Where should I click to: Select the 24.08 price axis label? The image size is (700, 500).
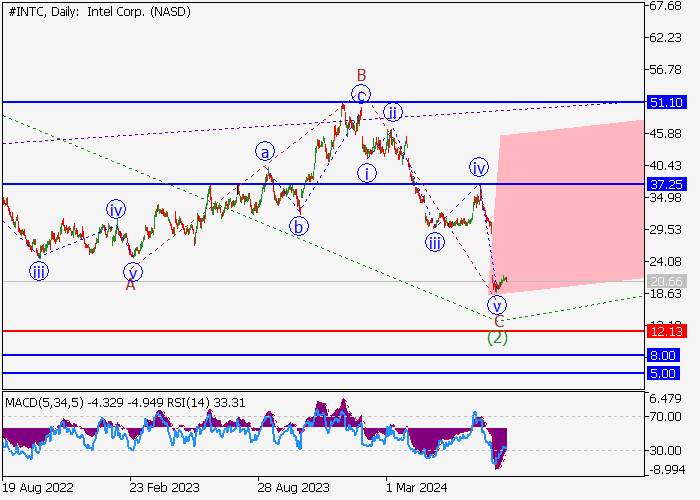666,262
